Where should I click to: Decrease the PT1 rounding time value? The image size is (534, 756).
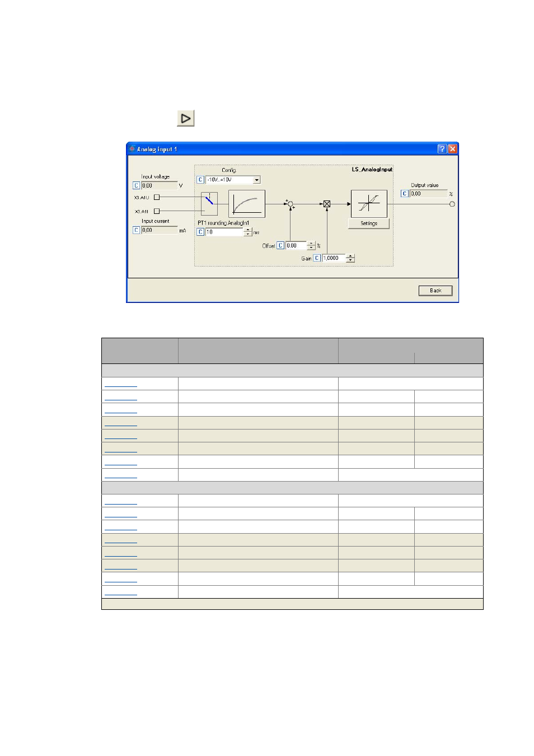point(248,234)
